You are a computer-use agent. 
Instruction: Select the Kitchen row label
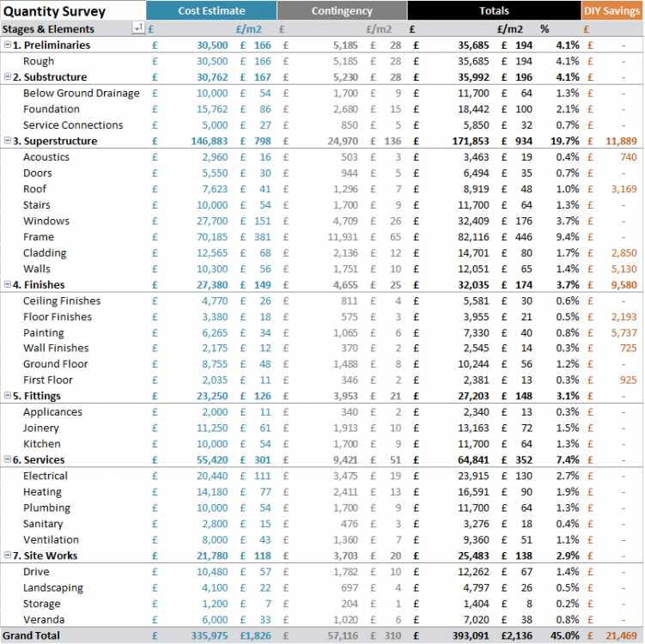[42, 444]
